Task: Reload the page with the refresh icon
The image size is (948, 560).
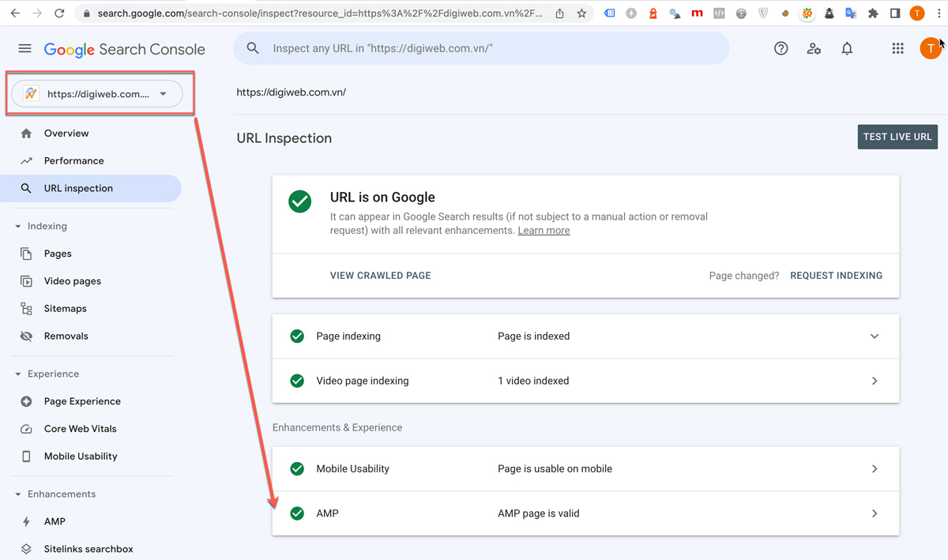Action: (59, 13)
